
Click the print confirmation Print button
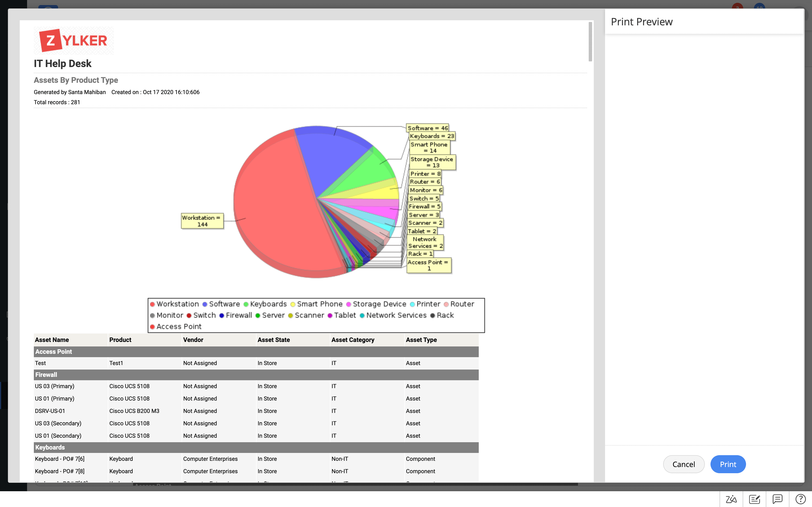point(728,464)
